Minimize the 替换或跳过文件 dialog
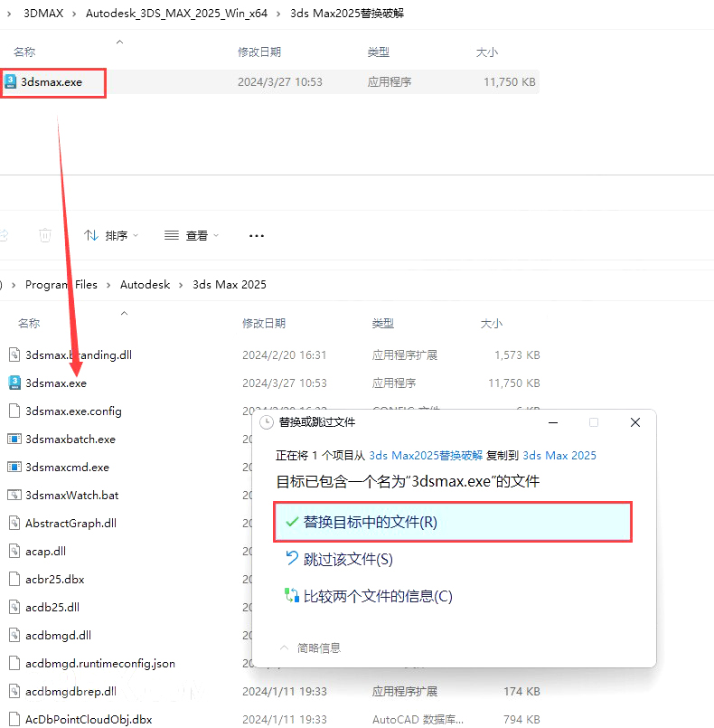Image resolution: width=714 pixels, height=728 pixels. click(553, 422)
